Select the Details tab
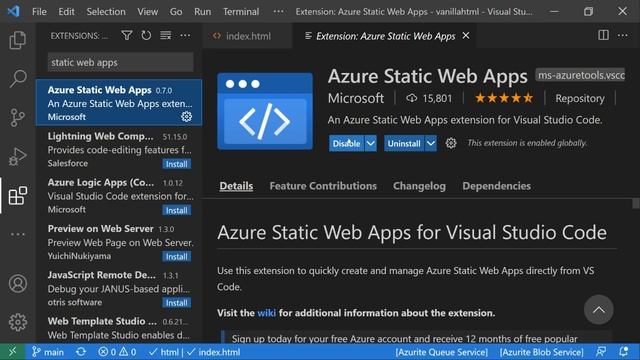 [236, 186]
